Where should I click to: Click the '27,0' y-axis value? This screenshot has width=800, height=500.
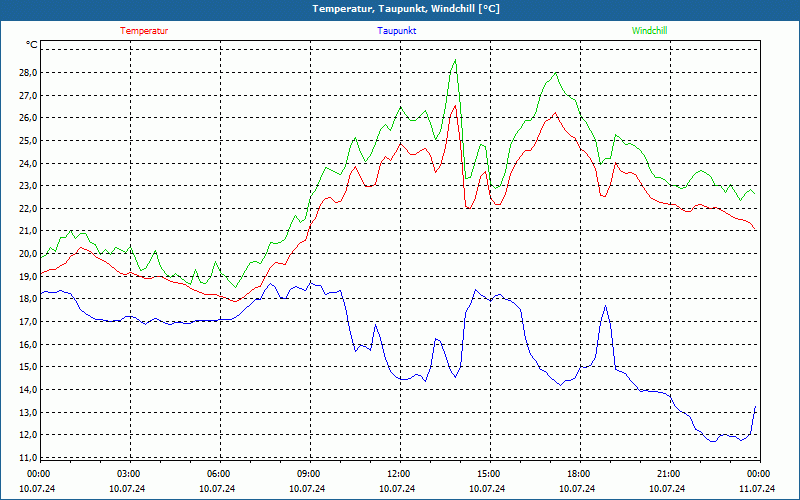28,95
